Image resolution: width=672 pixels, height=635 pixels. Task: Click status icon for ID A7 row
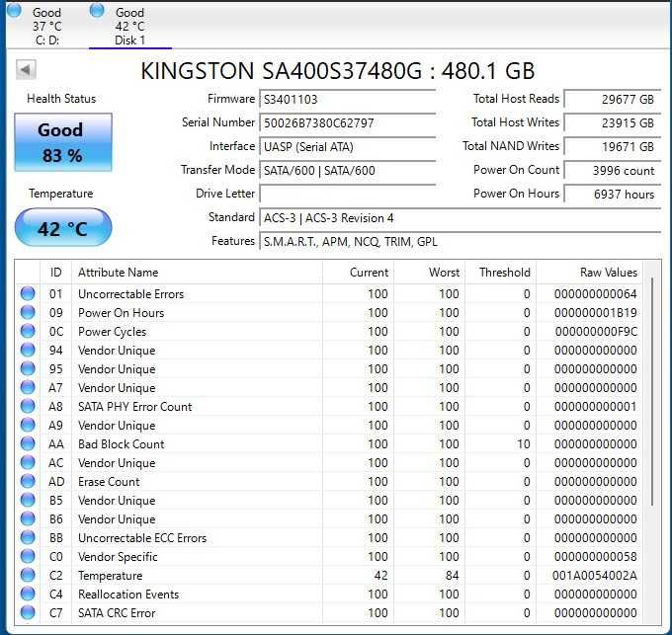(x=28, y=387)
